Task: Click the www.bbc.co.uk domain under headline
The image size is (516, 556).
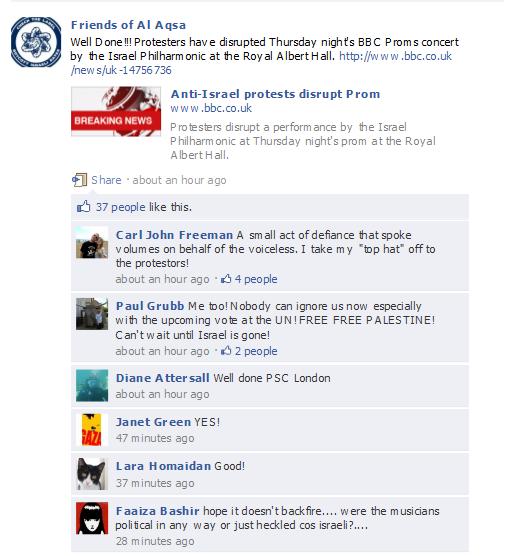Action: 211,108
